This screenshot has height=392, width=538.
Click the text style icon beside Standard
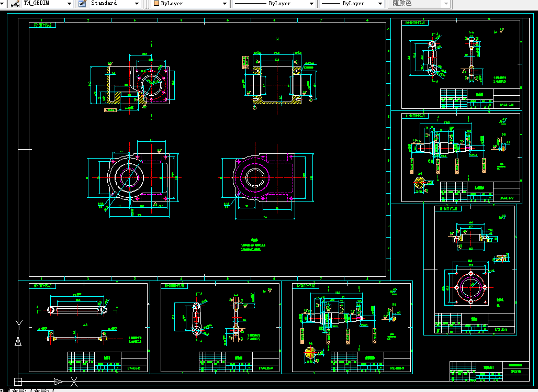pos(82,4)
